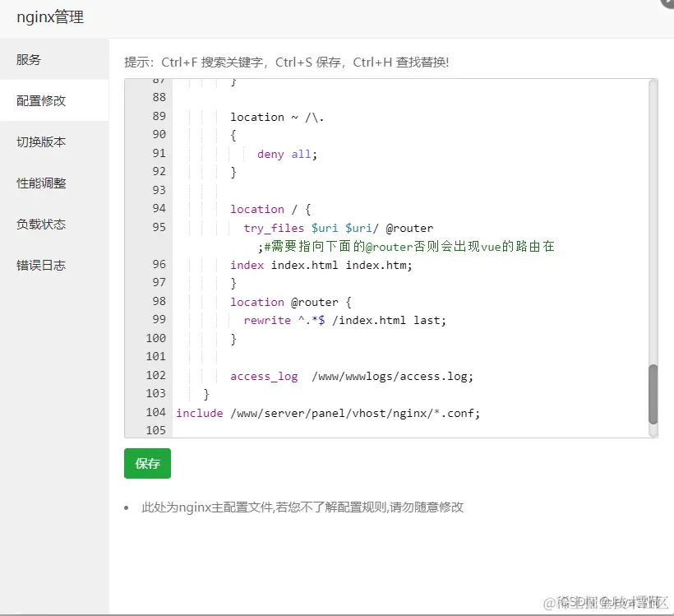Click empty line 101 in editor
This screenshot has height=616, width=674.
coord(409,357)
